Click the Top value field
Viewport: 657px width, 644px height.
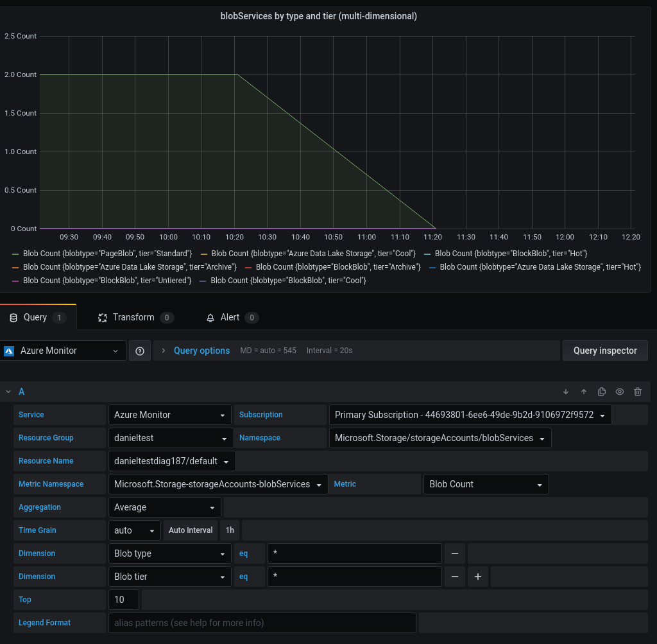click(124, 600)
